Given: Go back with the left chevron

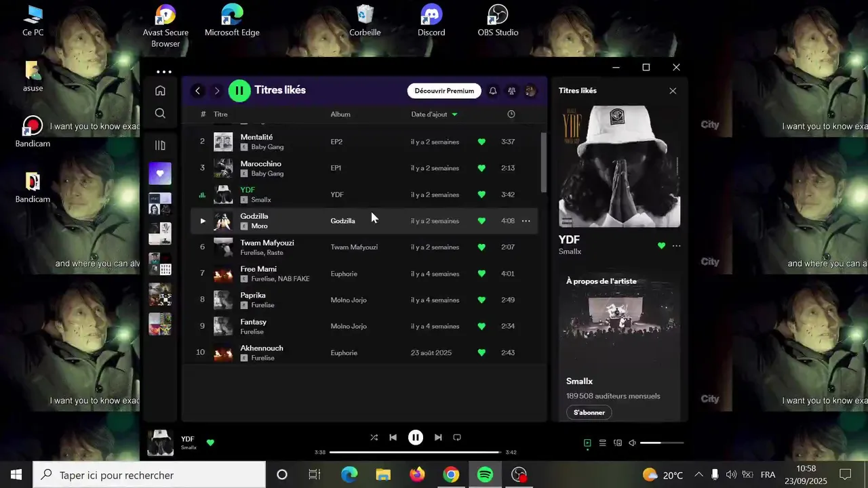Looking at the screenshot, I should 198,90.
